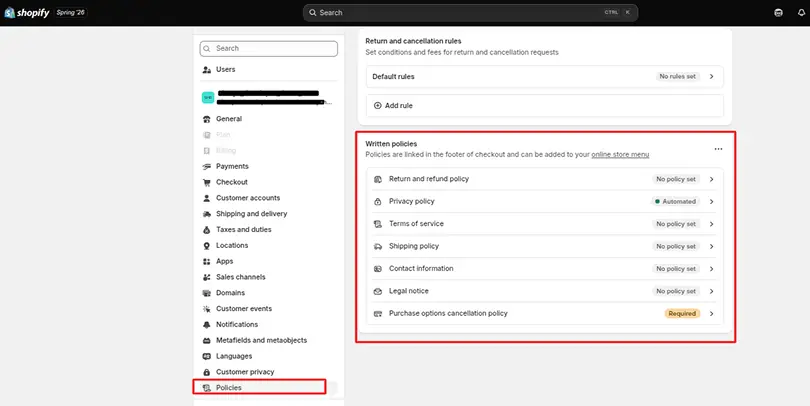Click the Required badge

pyautogui.click(x=682, y=314)
